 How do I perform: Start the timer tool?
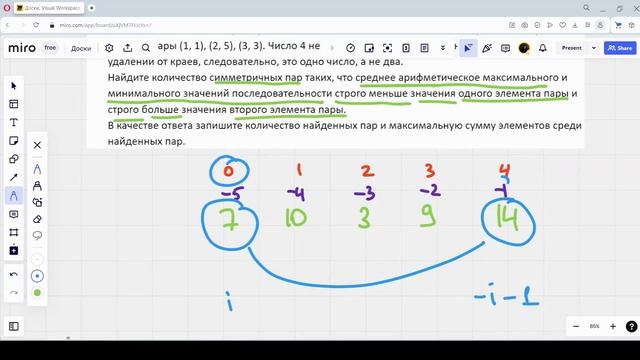coord(350,48)
